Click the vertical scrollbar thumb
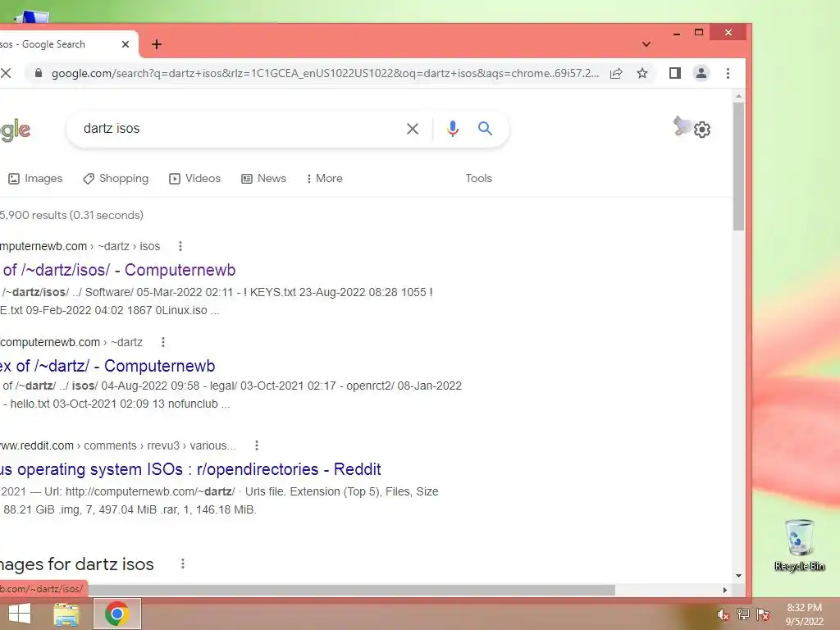Image resolution: width=840 pixels, height=630 pixels. [x=739, y=166]
